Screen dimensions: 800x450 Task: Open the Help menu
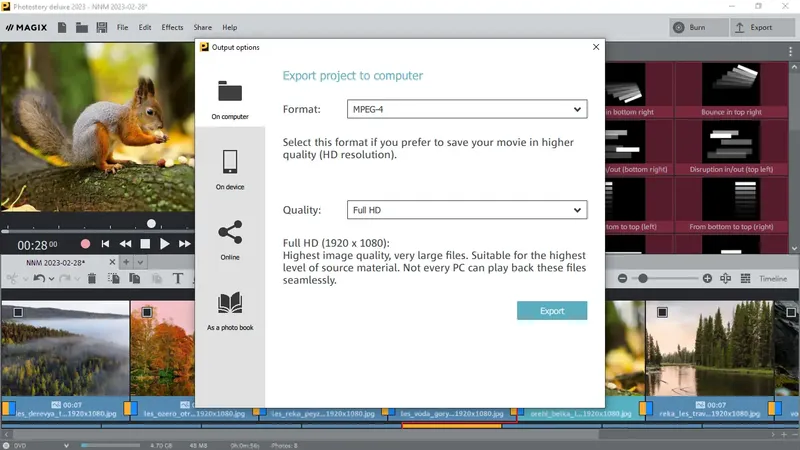230,28
